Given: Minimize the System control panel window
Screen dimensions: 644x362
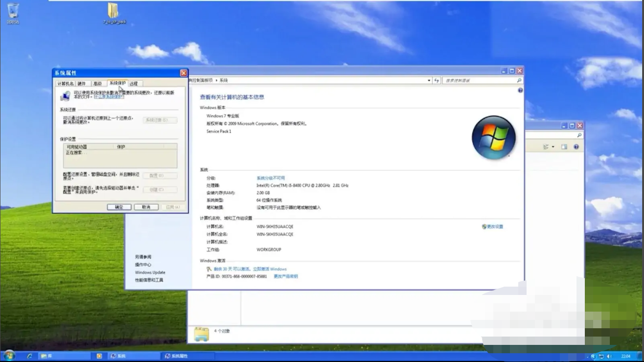Looking at the screenshot, I should [504, 71].
